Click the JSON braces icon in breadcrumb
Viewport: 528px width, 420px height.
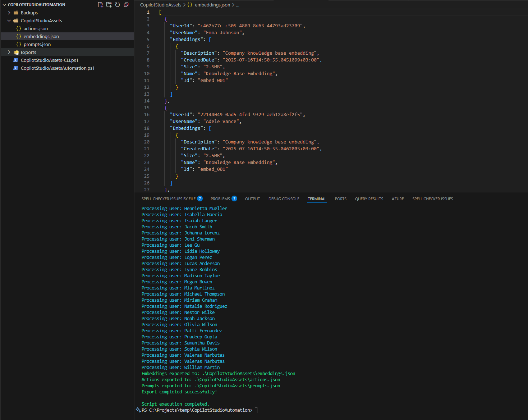pyautogui.click(x=190, y=5)
